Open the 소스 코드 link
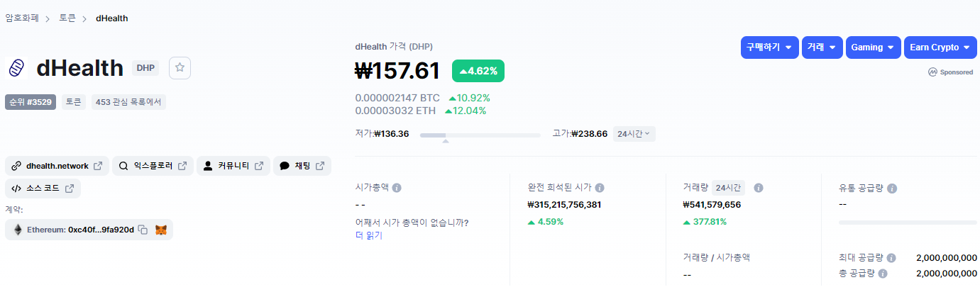Viewport: 980px width, 292px height. 43,189
